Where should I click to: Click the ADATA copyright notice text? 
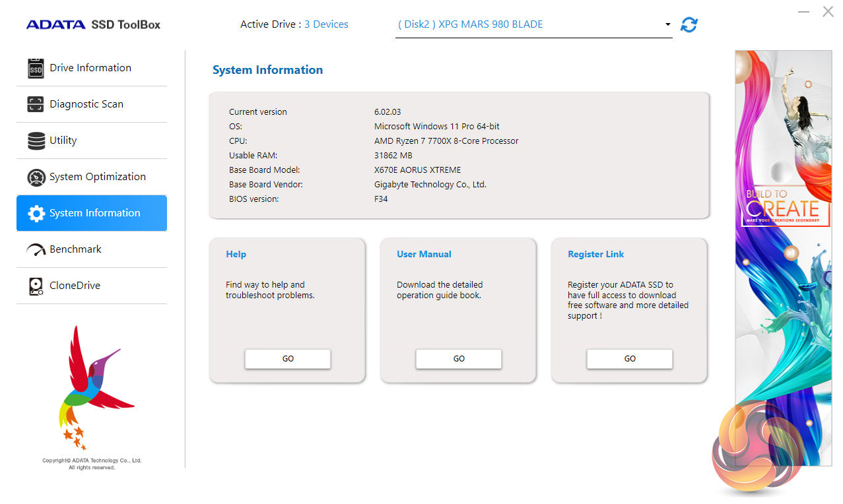92,464
